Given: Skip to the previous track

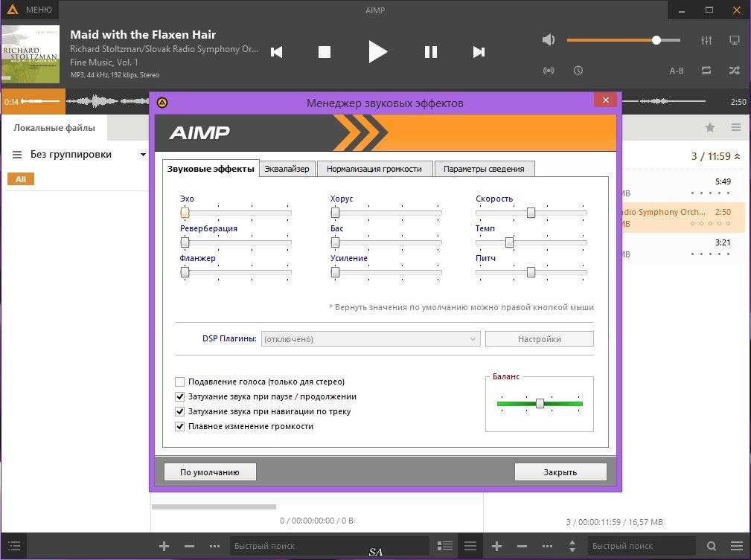Looking at the screenshot, I should point(277,52).
